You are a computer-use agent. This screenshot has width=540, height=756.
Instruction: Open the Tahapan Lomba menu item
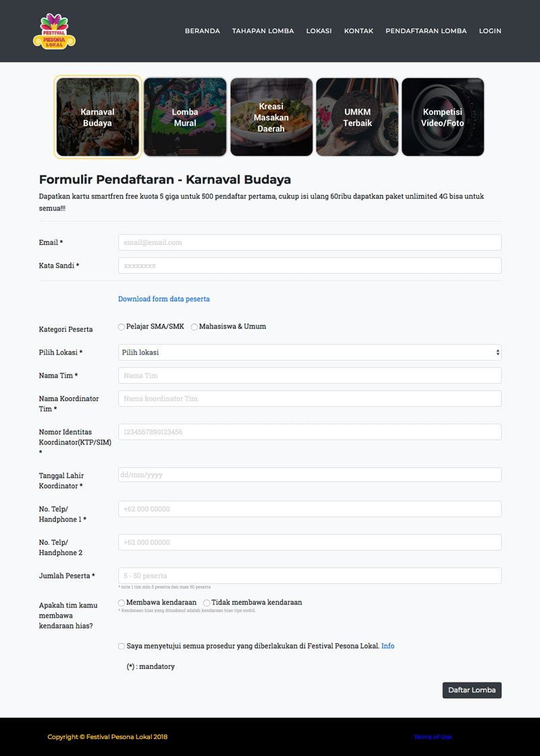263,31
